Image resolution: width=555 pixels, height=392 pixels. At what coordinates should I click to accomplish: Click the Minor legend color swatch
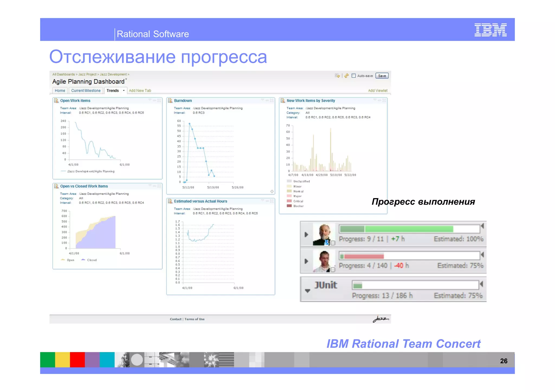point(289,186)
